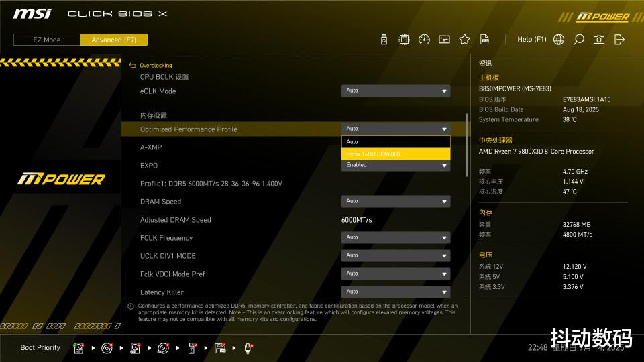Click CPU frequency 4.70 GHz value
644x362 pixels.
pyautogui.click(x=575, y=172)
